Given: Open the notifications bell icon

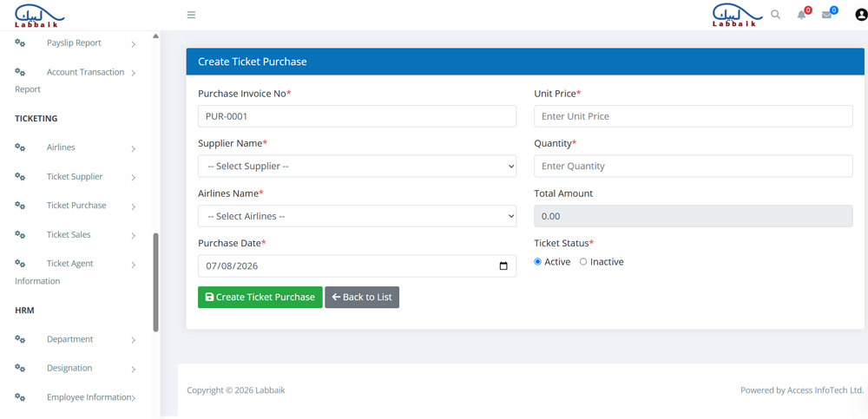Looking at the screenshot, I should click(801, 15).
